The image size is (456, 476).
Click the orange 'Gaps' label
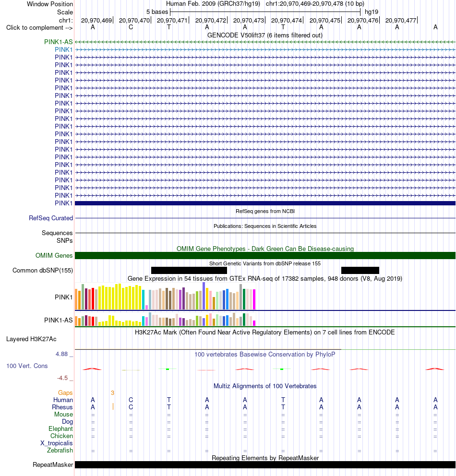(x=65, y=393)
